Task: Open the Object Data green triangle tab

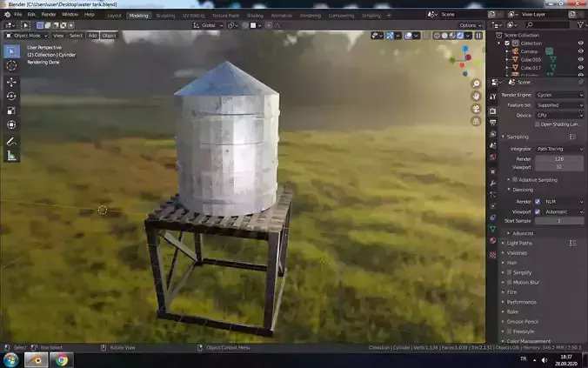Action: click(492, 229)
